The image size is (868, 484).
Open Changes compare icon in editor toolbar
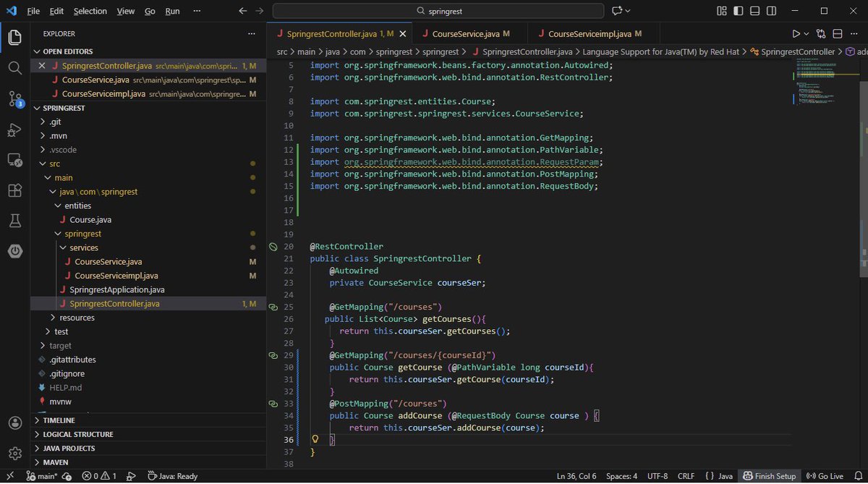[821, 33]
